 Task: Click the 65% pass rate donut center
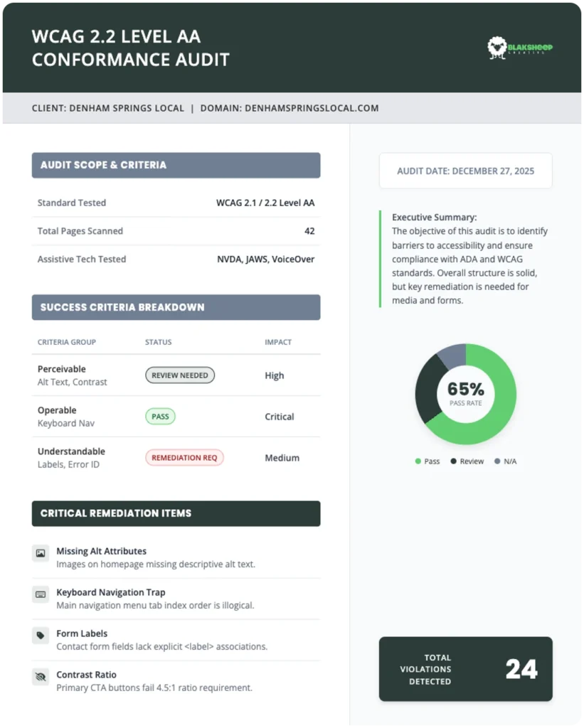click(465, 394)
